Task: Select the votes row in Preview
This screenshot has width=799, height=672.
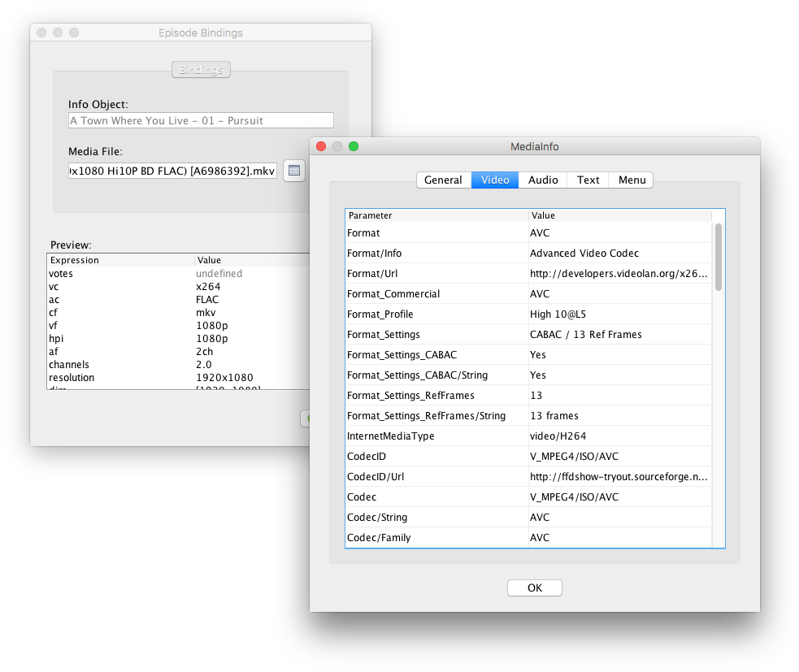Action: point(178,274)
